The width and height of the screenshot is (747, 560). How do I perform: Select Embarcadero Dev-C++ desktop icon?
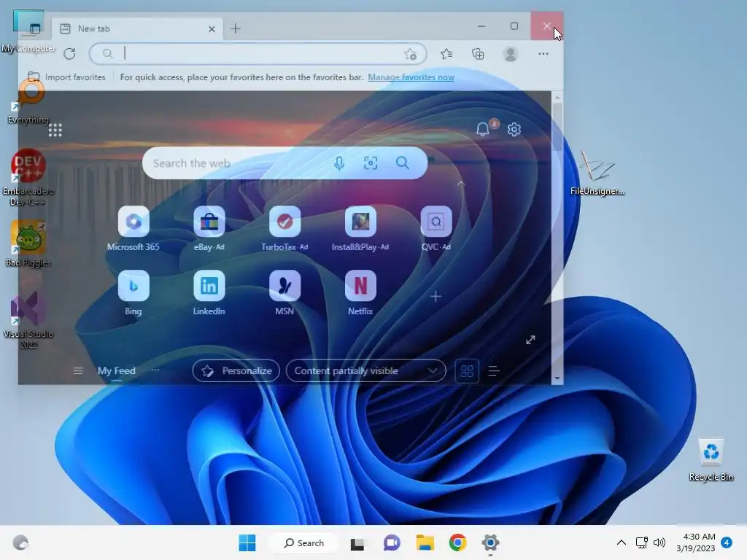[x=28, y=177]
